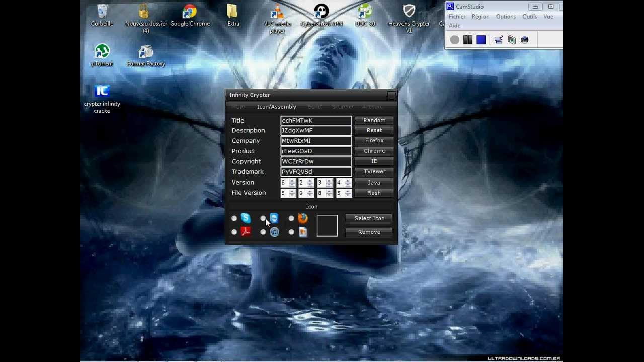Open the Options menu in CamStudio
The width and height of the screenshot is (644, 362).
click(x=506, y=17)
